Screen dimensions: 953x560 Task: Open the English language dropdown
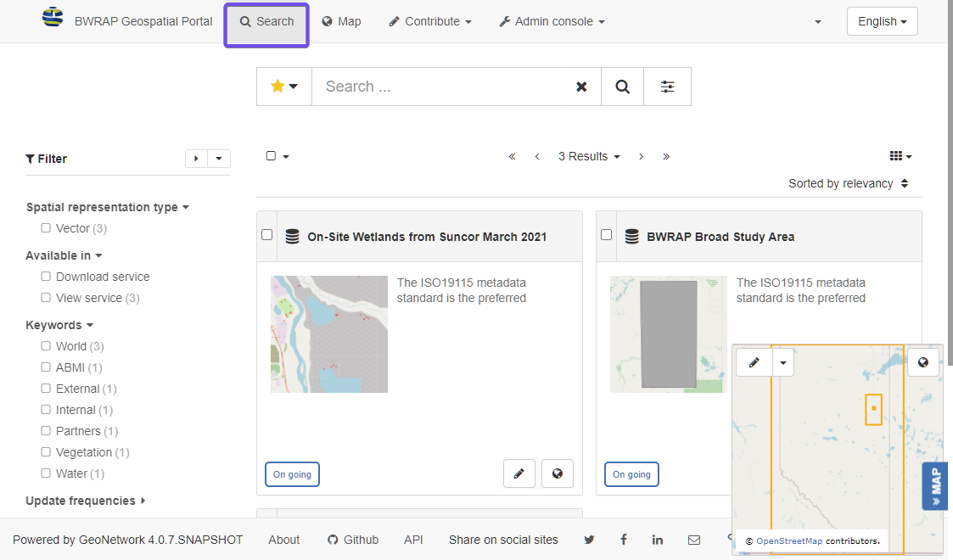(882, 21)
